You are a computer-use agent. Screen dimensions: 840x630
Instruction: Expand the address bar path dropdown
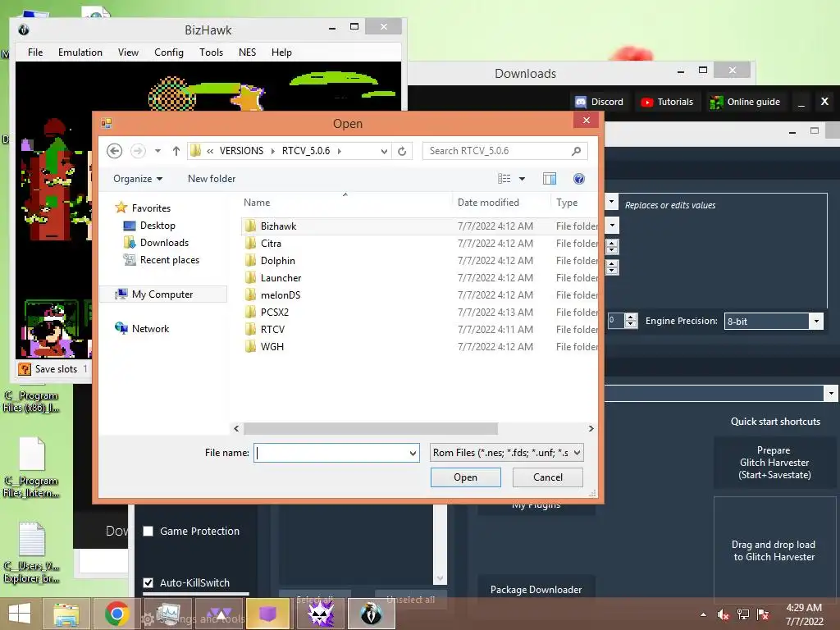pyautogui.click(x=384, y=152)
